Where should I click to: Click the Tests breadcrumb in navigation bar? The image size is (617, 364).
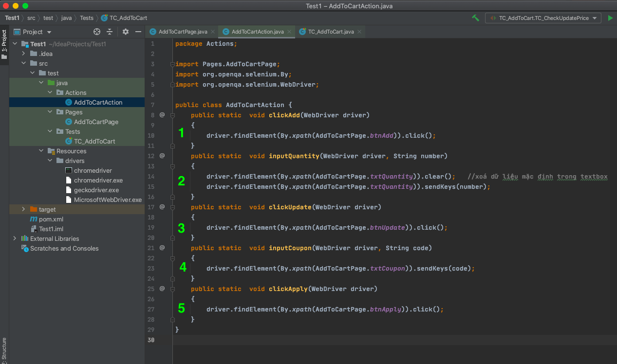point(87,18)
